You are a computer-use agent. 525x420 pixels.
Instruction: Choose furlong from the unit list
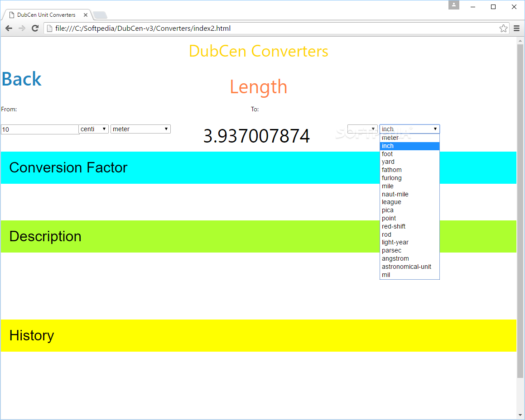click(x=409, y=178)
